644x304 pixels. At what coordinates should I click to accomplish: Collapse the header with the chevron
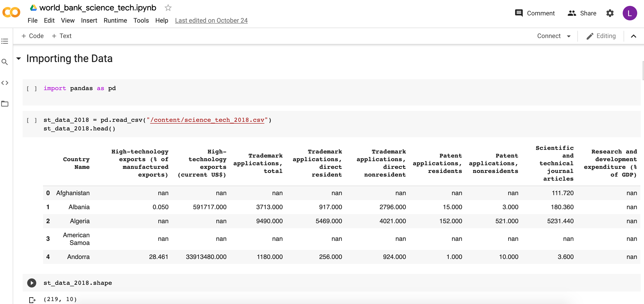[x=633, y=36]
